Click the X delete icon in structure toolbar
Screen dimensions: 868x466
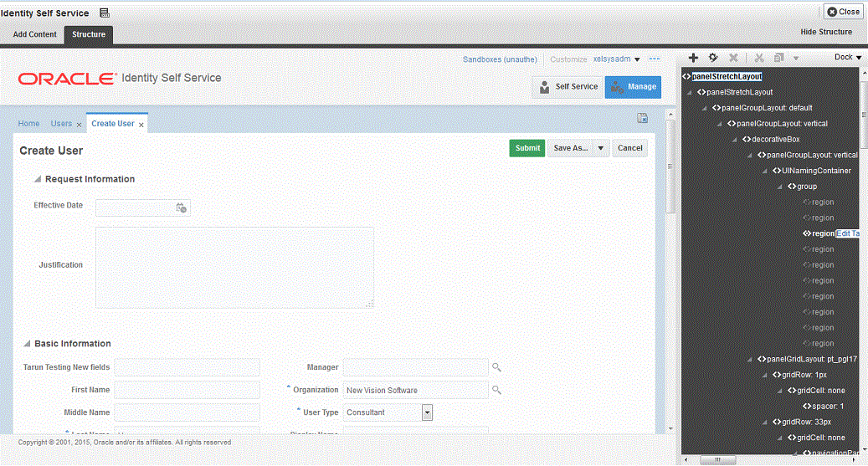[733, 58]
